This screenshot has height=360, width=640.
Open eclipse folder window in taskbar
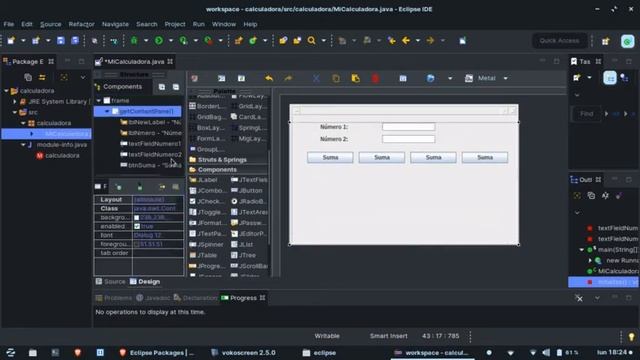tap(319, 353)
